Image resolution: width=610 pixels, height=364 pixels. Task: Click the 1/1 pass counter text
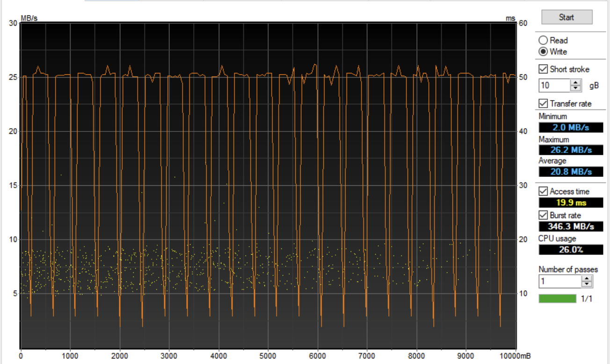coord(587,298)
